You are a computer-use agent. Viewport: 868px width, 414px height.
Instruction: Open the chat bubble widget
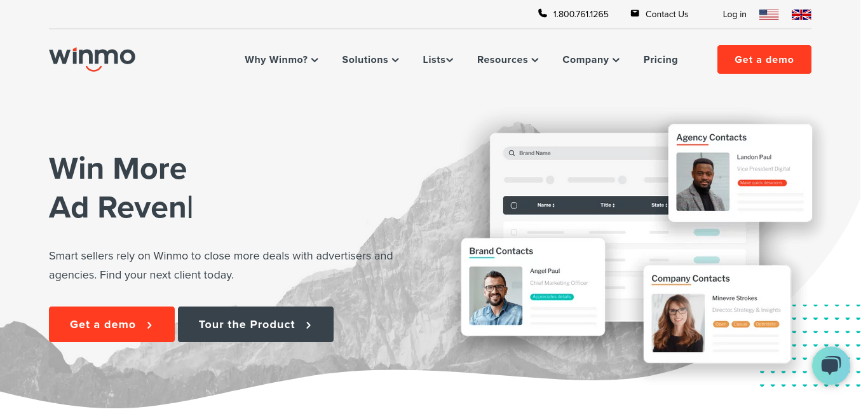(x=831, y=366)
